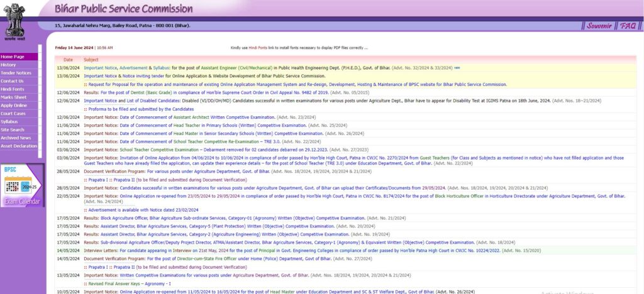Open the Archived News menu entry
This screenshot has width=644, height=294.
(x=16, y=138)
